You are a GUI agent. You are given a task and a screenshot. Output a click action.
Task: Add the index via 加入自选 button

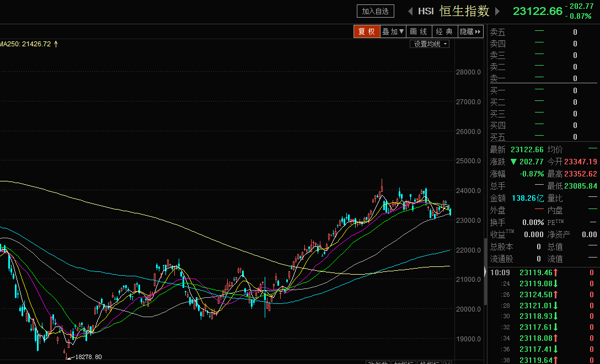[376, 11]
